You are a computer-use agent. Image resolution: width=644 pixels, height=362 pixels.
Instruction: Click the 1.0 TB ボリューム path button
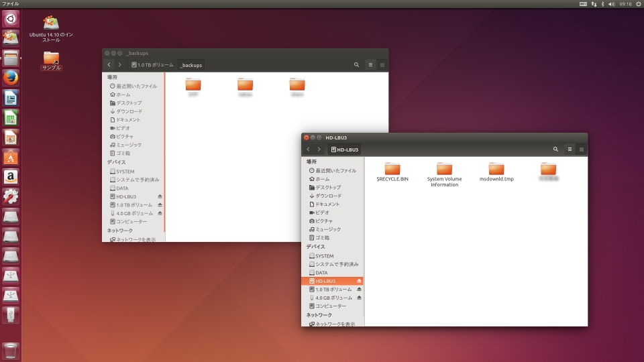(x=152, y=65)
